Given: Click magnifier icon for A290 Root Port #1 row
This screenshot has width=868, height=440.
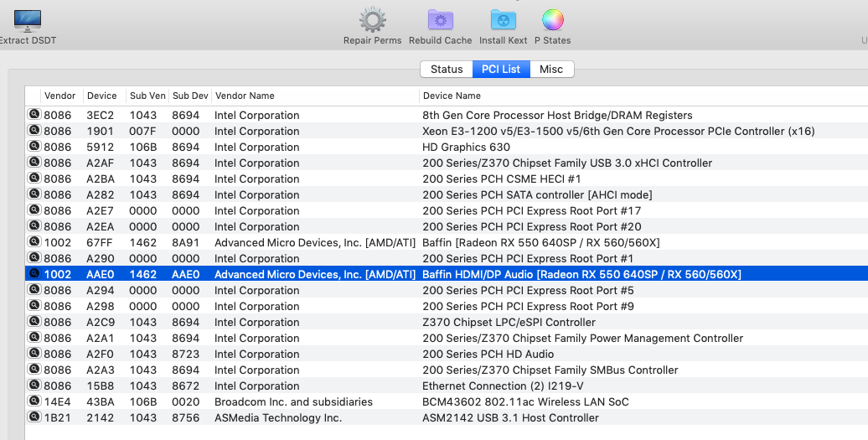Looking at the screenshot, I should (34, 257).
